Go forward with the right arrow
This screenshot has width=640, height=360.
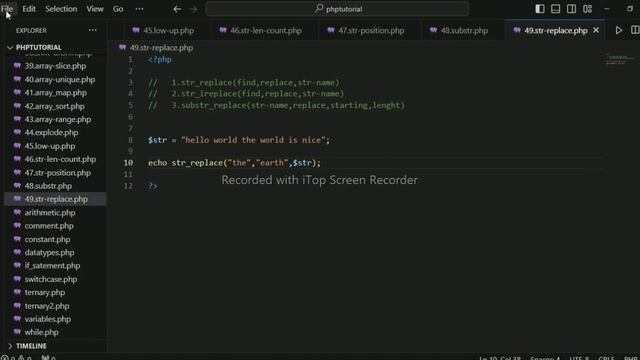pos(193,9)
